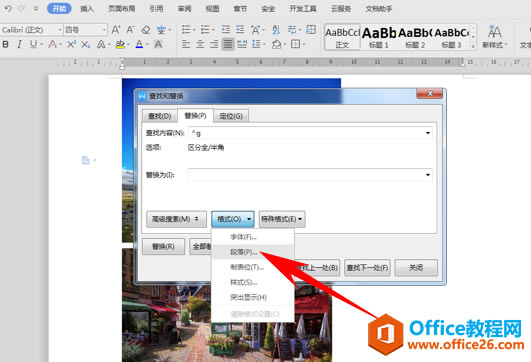Click the sort icon
This screenshot has height=362, width=531.
coord(276,30)
